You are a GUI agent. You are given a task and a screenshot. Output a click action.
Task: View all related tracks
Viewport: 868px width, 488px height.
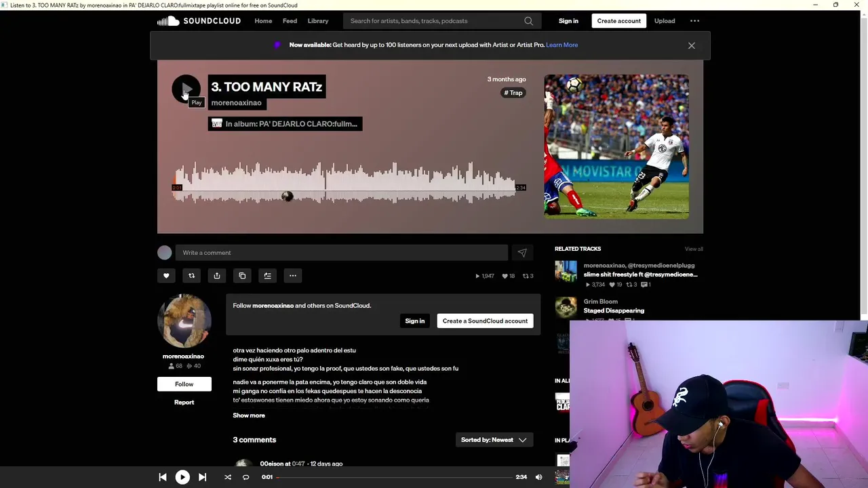tap(694, 249)
